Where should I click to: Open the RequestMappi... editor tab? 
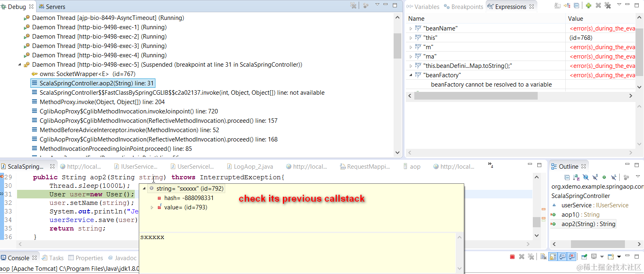point(364,167)
